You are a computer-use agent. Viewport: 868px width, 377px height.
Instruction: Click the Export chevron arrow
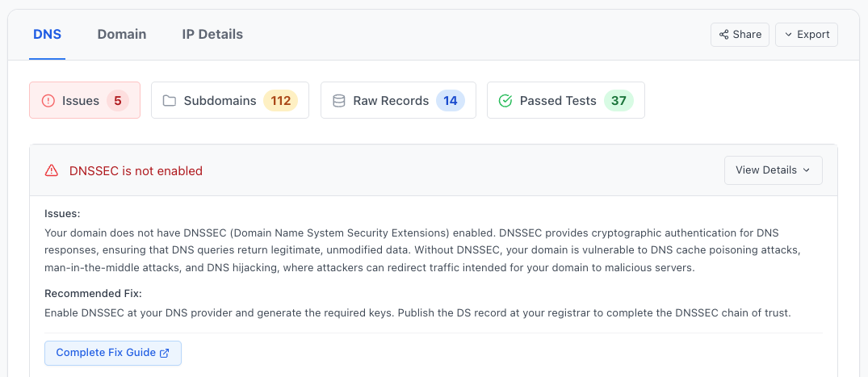[788, 35]
